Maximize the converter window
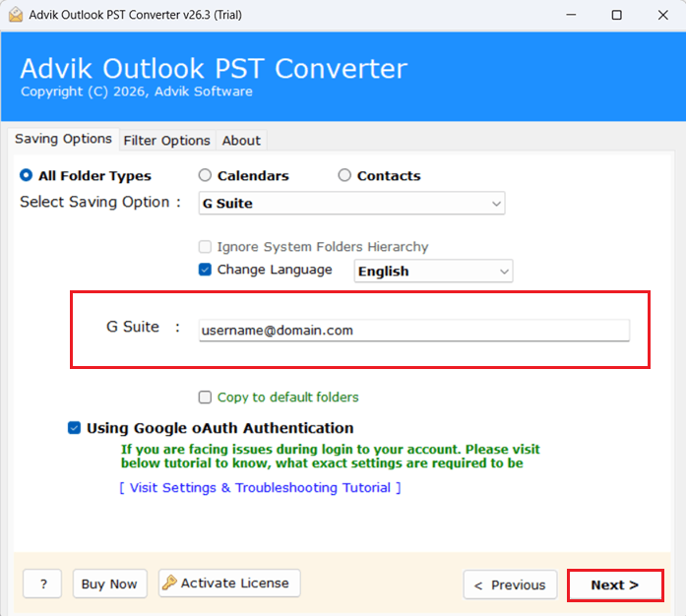This screenshot has width=686, height=616. [x=616, y=15]
